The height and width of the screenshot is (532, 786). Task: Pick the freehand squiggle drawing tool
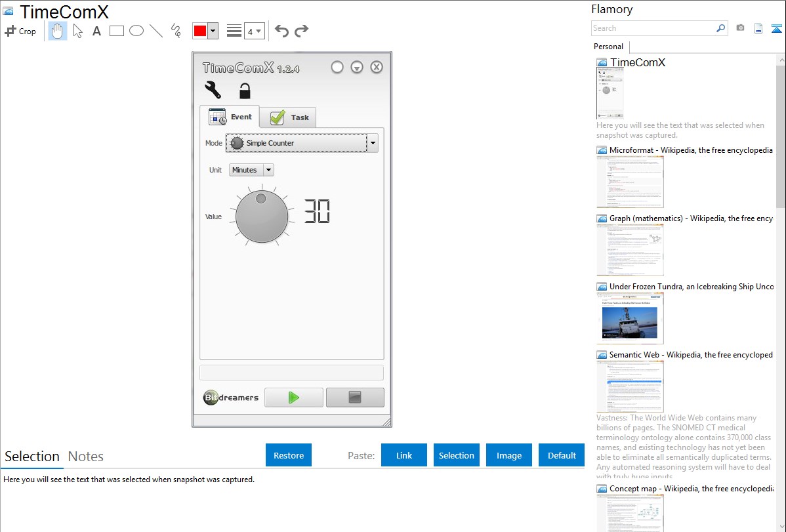[176, 31]
